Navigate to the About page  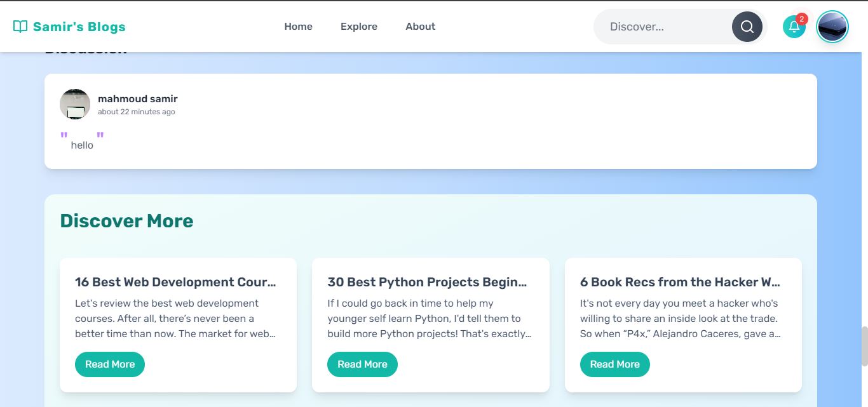420,27
